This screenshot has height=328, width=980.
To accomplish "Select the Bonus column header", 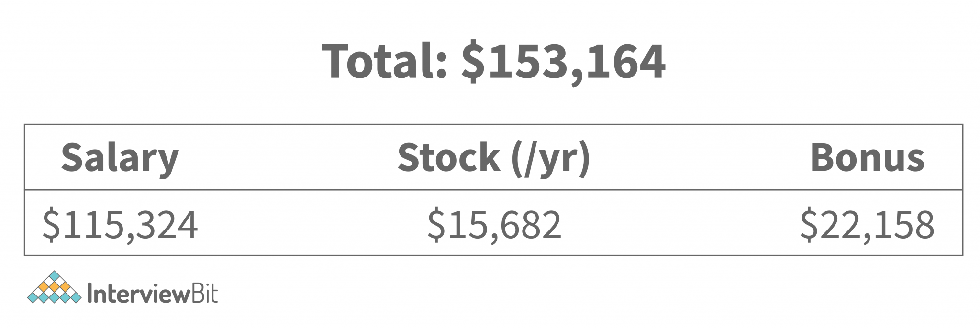I will pos(867,158).
